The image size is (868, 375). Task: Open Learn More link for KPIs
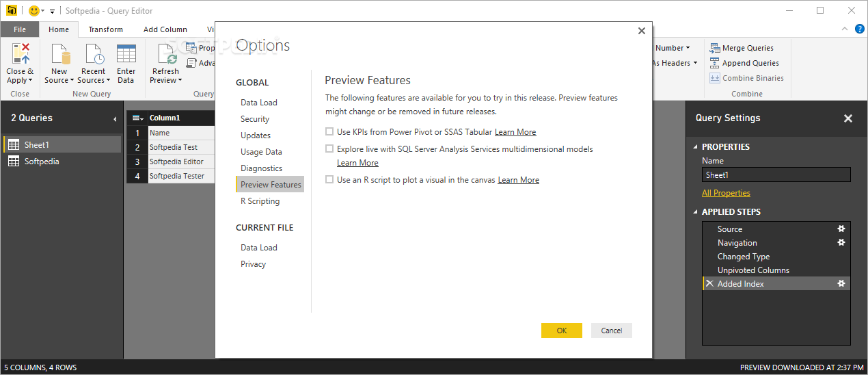tap(515, 132)
